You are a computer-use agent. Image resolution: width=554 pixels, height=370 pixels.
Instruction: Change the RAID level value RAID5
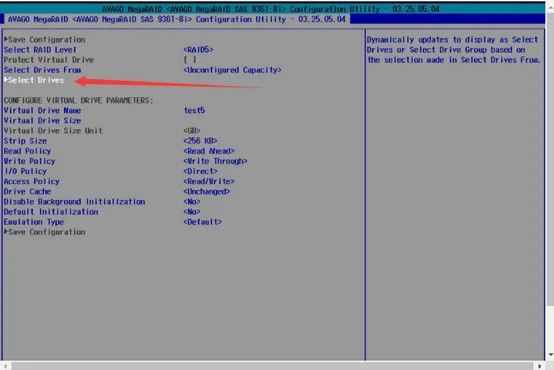pos(198,50)
